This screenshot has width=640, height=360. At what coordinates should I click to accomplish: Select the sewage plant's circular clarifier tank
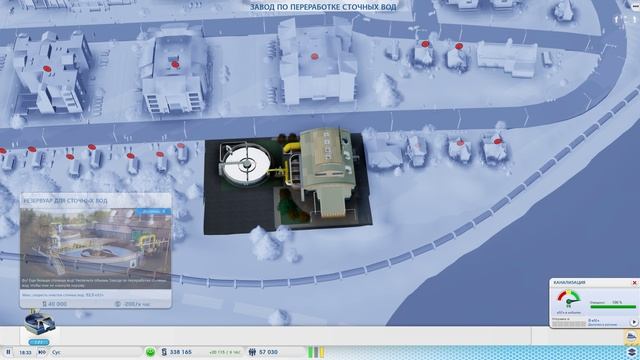[x=246, y=164]
